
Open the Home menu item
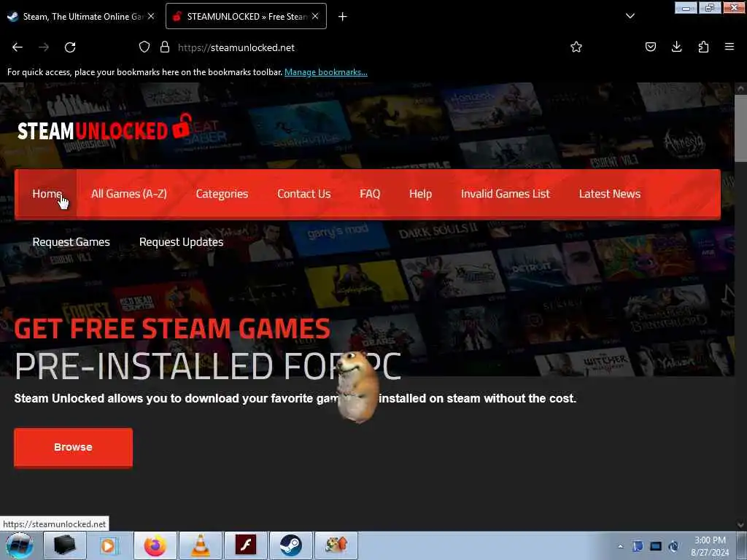pyautogui.click(x=47, y=194)
